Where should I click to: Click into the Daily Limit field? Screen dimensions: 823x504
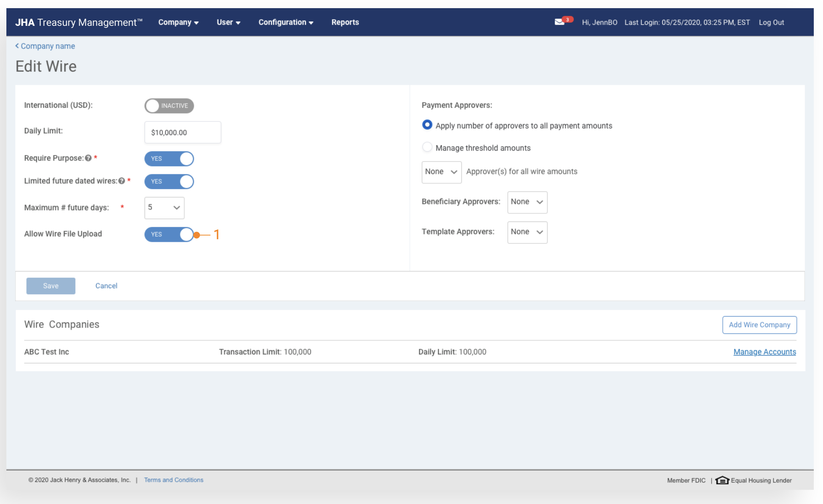tap(183, 132)
